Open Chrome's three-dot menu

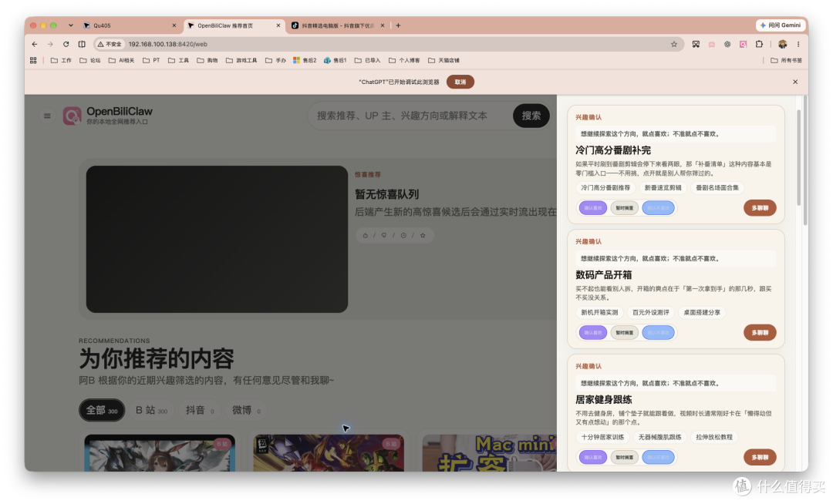tap(798, 44)
